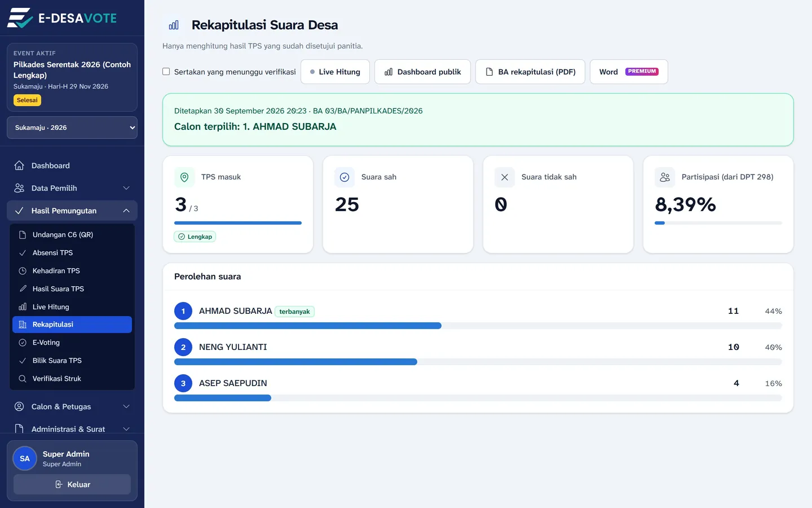Click the TPS masuk progress bar
Viewport: 812px width, 508px height.
[x=238, y=223]
